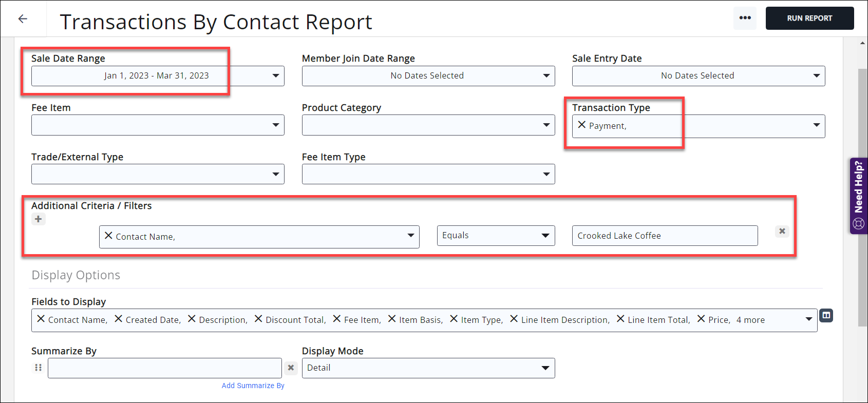Grab the Summarize By drag handle
Screen dimensions: 868x403
tap(38, 368)
